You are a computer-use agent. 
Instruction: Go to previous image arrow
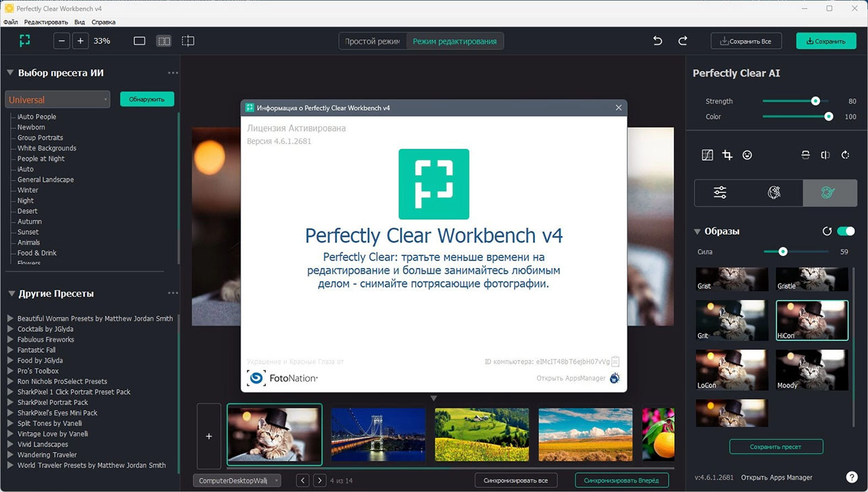[303, 480]
